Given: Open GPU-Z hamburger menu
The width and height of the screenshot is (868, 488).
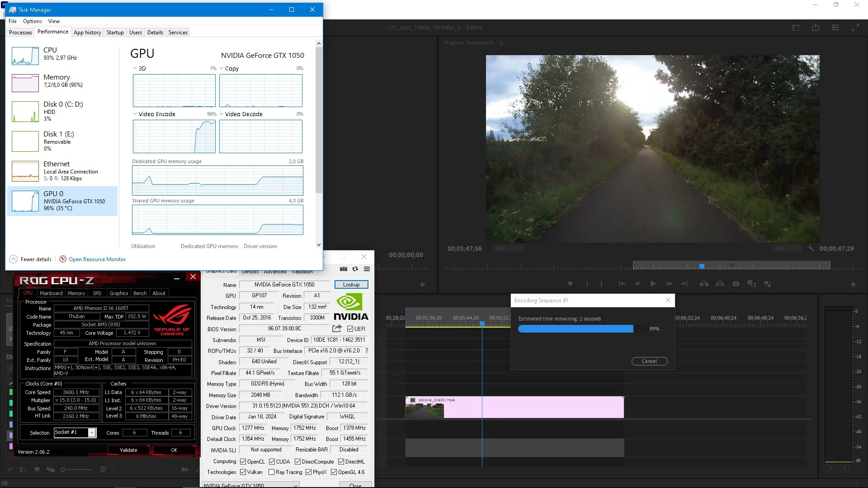Looking at the screenshot, I should pos(367,269).
